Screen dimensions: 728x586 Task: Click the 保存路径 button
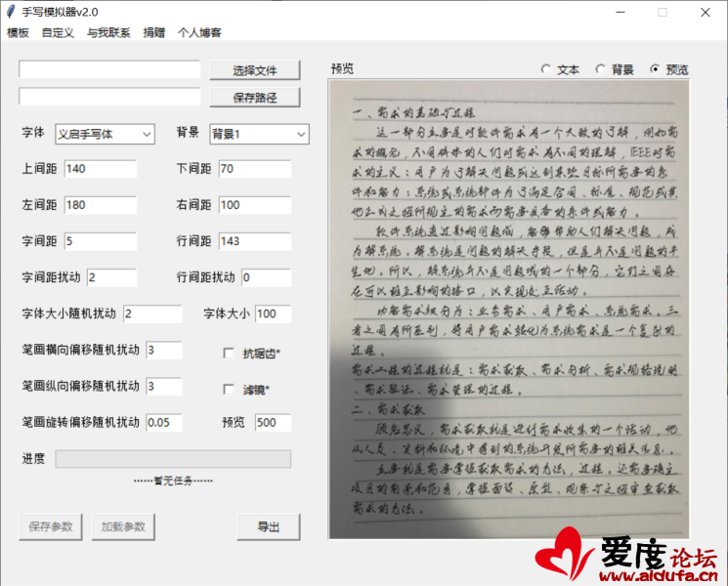(x=255, y=98)
